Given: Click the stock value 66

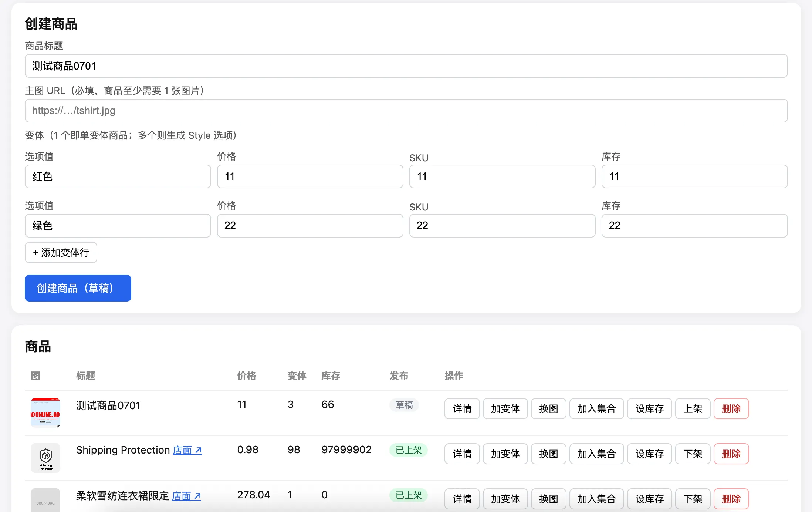Looking at the screenshot, I should click(328, 404).
